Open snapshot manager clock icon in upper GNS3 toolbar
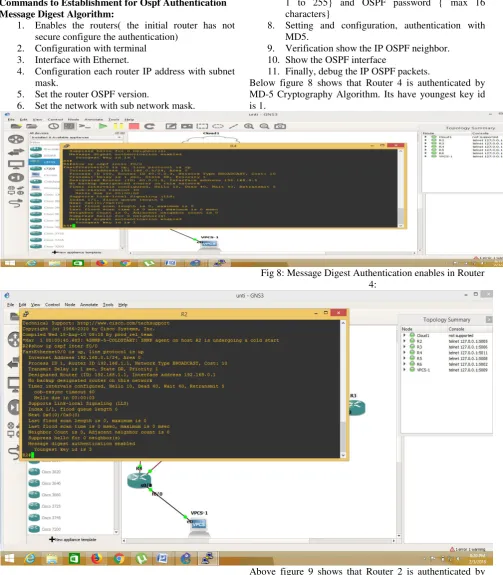Screen dimensions: 503x575 point(54,126)
